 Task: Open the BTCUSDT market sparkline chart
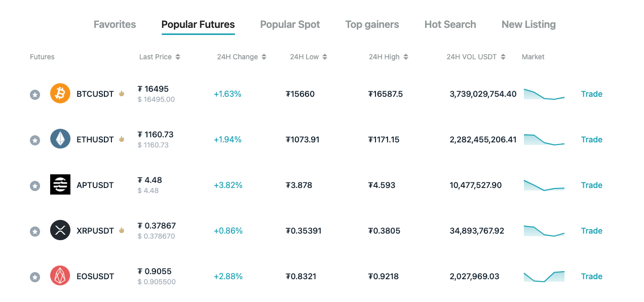(x=544, y=94)
